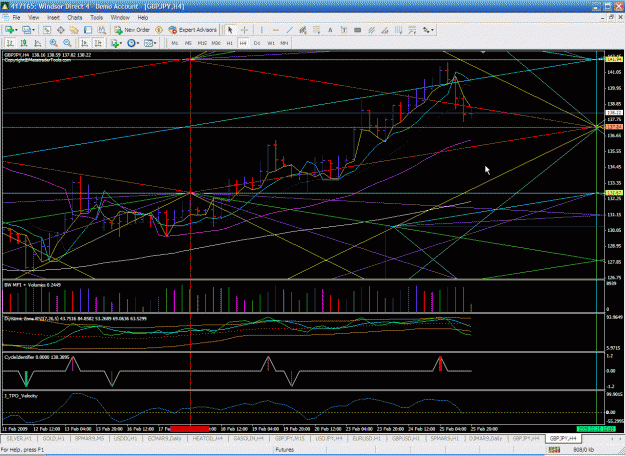
Task: Set timeframe to MN monthly
Action: pos(284,43)
